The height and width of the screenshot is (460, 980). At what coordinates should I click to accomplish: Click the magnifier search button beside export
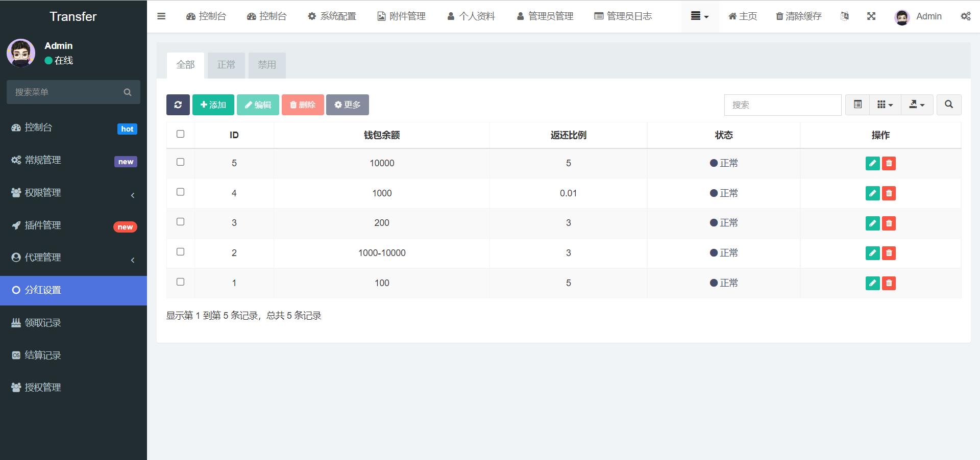pyautogui.click(x=949, y=105)
